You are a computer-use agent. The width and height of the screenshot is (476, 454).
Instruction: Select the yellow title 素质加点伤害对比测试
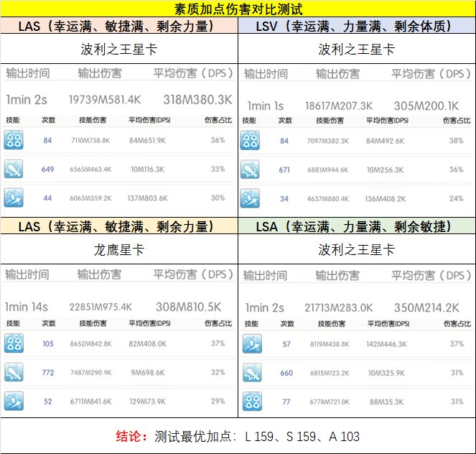(x=238, y=9)
